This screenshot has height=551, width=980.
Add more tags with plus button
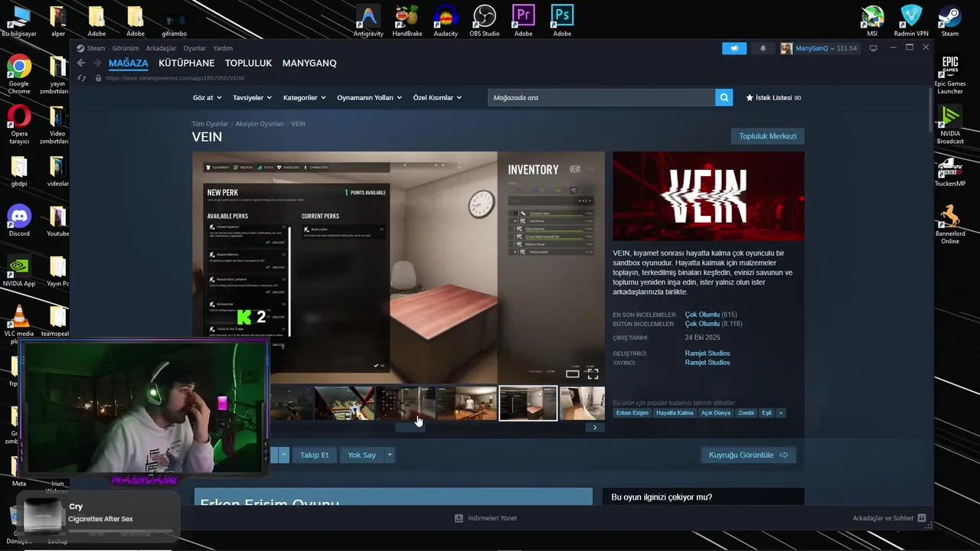(x=781, y=413)
